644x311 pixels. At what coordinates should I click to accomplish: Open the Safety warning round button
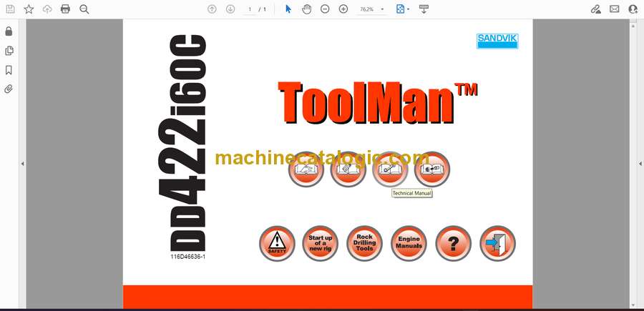point(277,243)
